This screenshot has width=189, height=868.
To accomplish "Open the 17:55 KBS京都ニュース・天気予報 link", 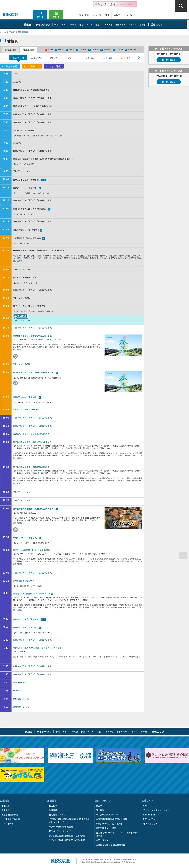I will (x=26, y=410).
